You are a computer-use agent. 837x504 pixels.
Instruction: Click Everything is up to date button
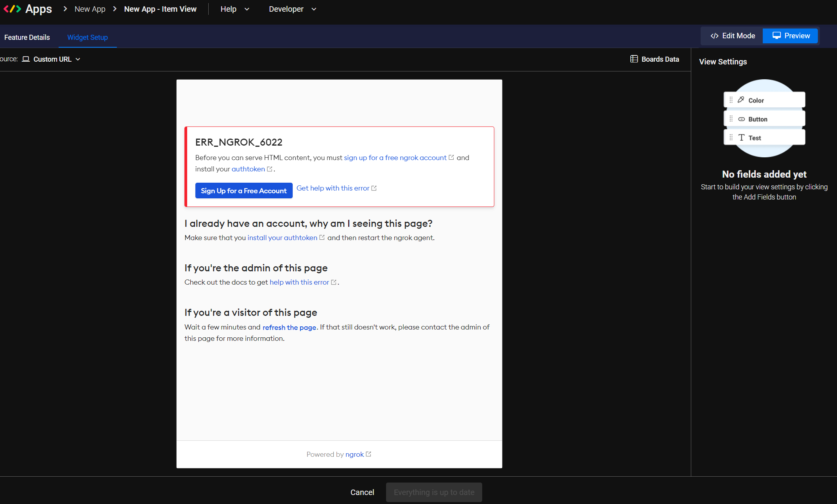click(434, 492)
